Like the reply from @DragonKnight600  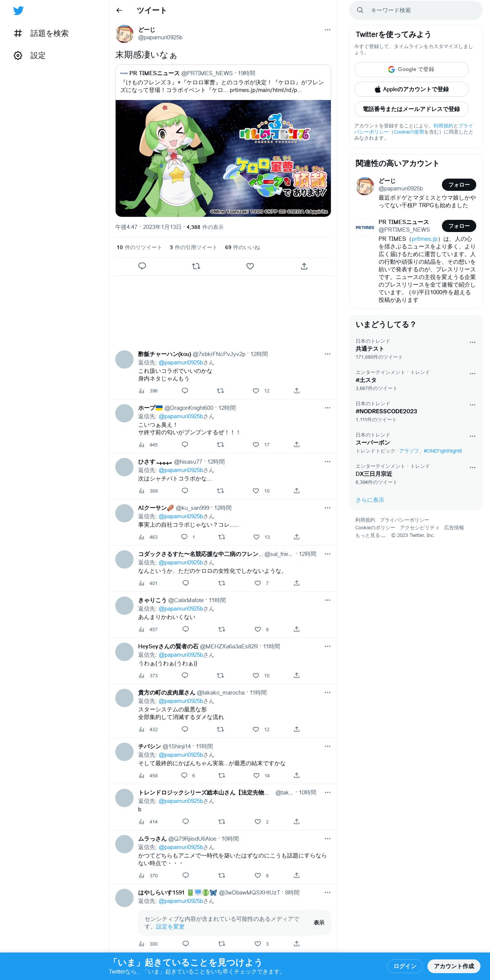click(x=256, y=445)
